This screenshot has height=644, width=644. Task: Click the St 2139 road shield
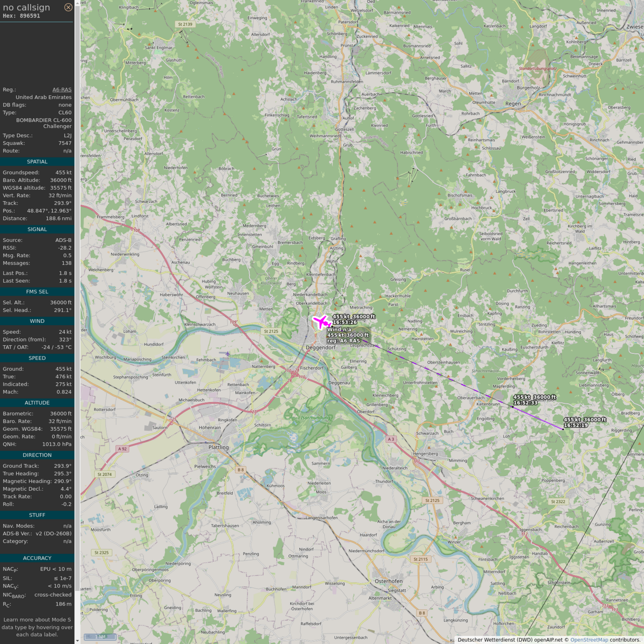[185, 24]
